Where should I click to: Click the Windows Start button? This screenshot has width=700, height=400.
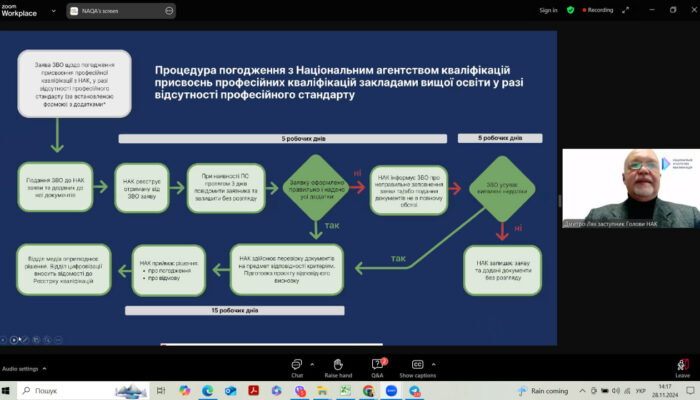coord(9,390)
